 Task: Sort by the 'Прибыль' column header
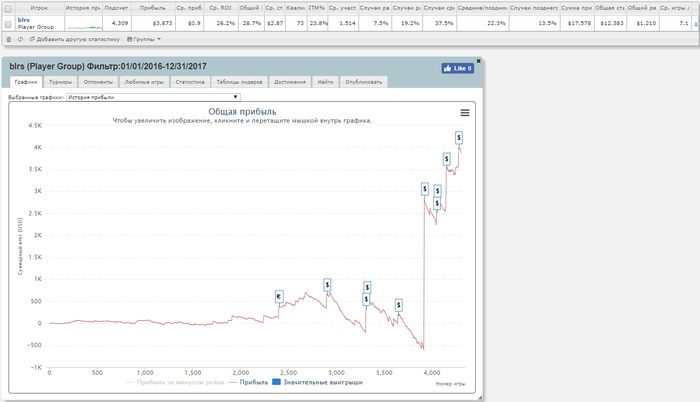(x=152, y=8)
